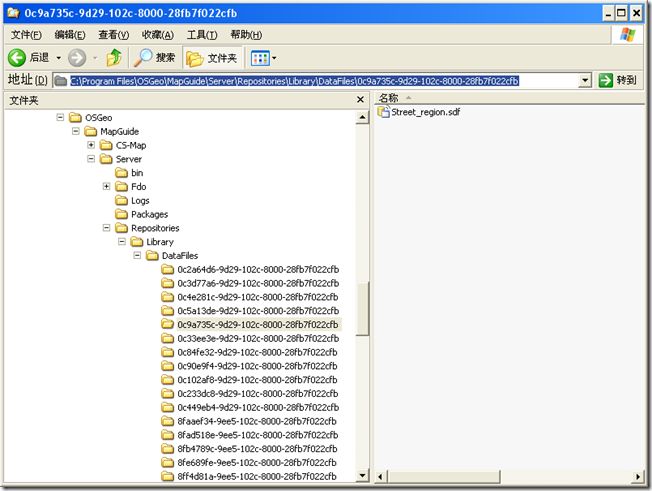This screenshot has height=491, width=652.
Task: Select the Packages folder icon
Action: [x=121, y=214]
